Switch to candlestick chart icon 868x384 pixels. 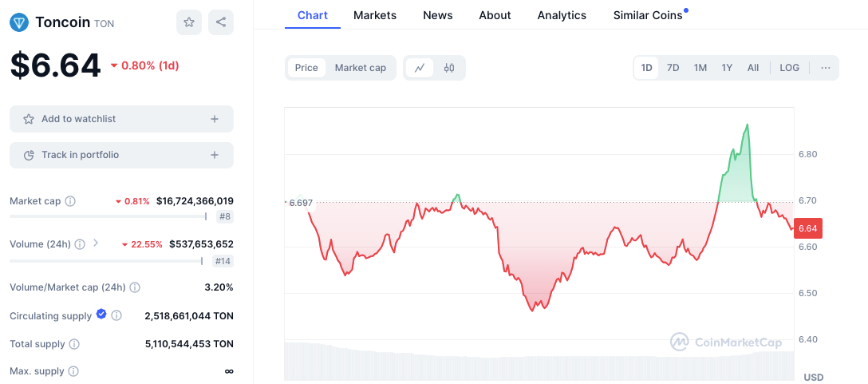click(x=449, y=68)
